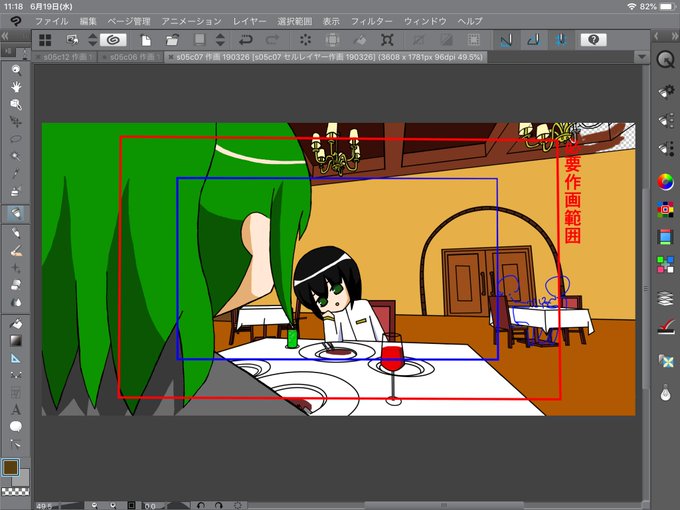Click the zoom slider beside 49.5
This screenshot has width=680, height=510.
coord(70,505)
